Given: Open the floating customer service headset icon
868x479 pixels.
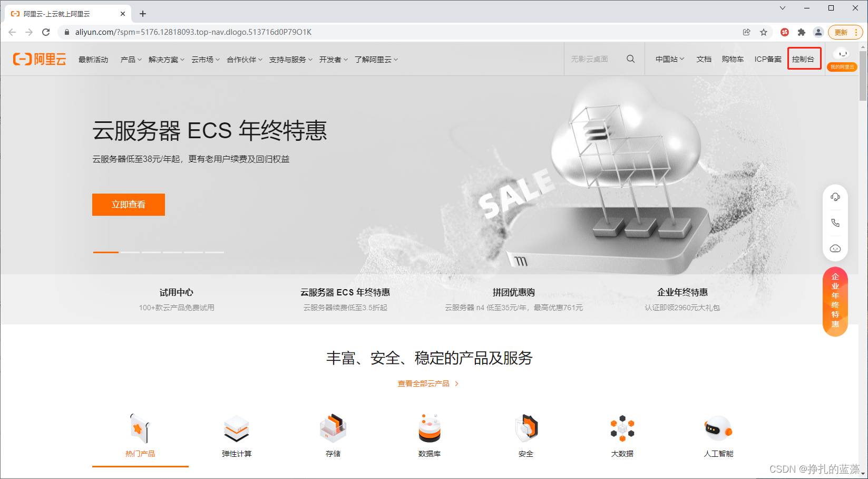Looking at the screenshot, I should point(835,196).
